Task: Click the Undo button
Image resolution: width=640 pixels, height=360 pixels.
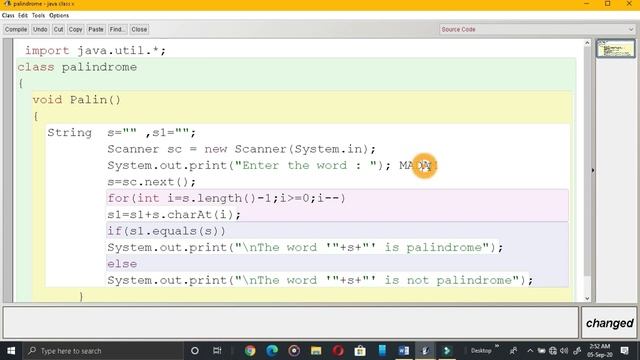Action: pyautogui.click(x=40, y=29)
